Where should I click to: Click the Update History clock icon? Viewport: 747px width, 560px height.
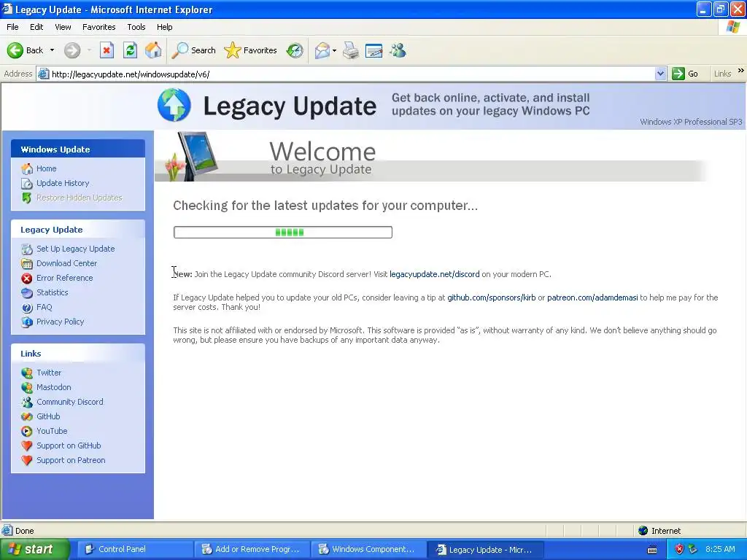(27, 183)
